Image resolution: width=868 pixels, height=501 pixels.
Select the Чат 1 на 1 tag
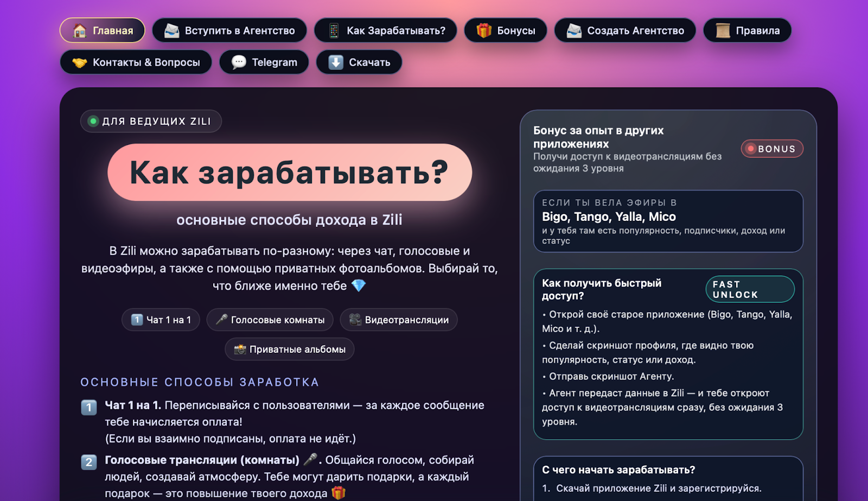pyautogui.click(x=161, y=320)
